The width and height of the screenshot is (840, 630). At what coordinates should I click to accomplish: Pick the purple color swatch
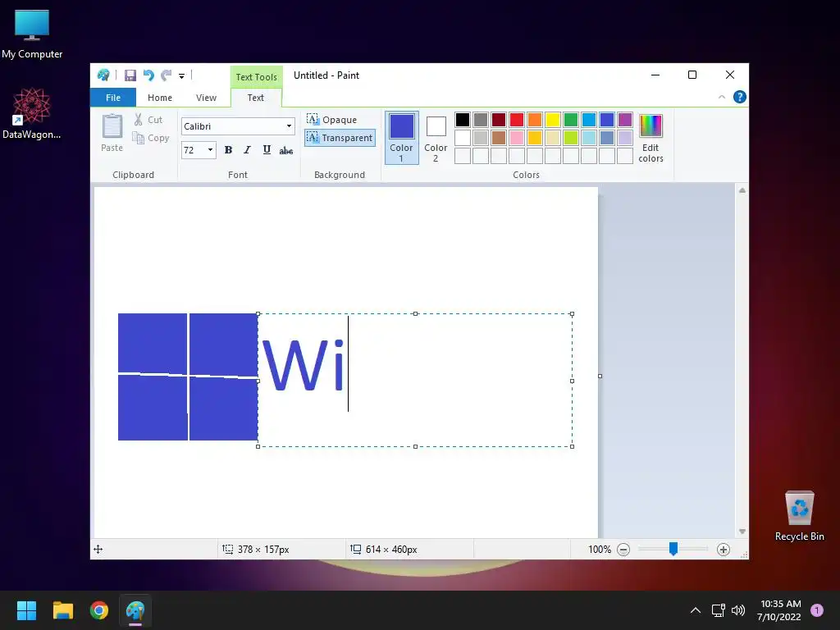624,120
